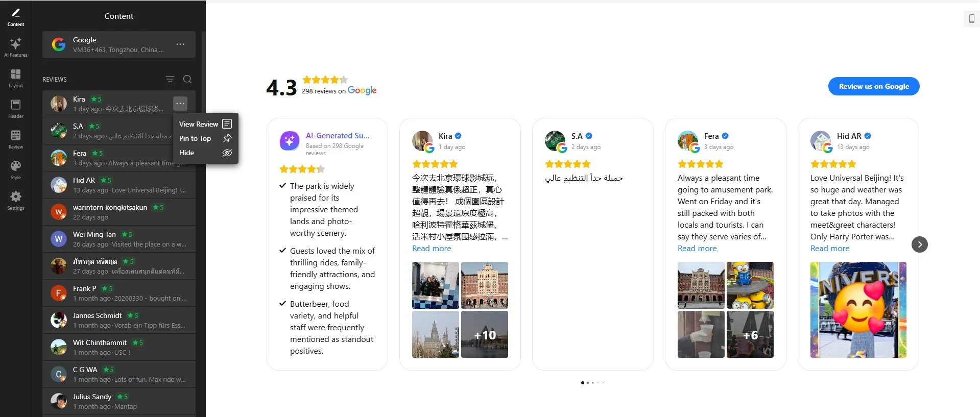Open the +6 photos thumbnail in Fera's card
Screen dimensions: 980x417
coord(750,334)
